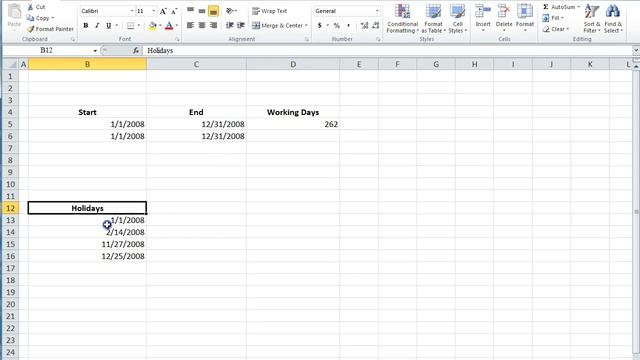Click the vertical scrollbar

636,211
